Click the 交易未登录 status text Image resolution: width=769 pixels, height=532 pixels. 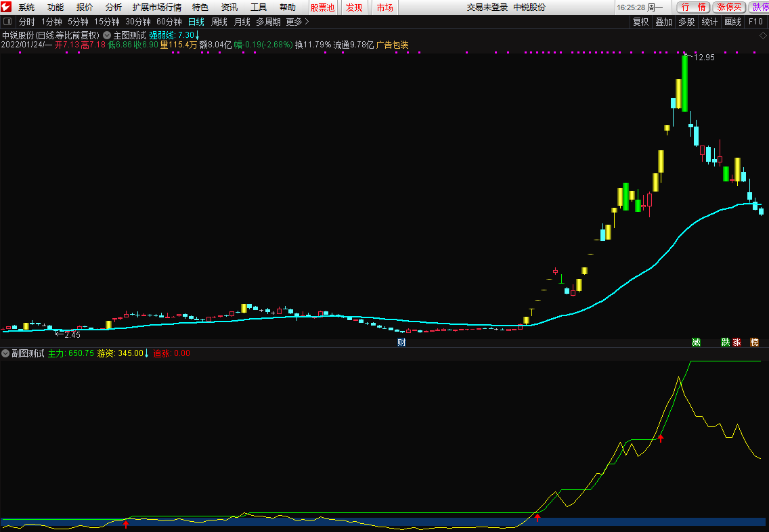tap(487, 7)
